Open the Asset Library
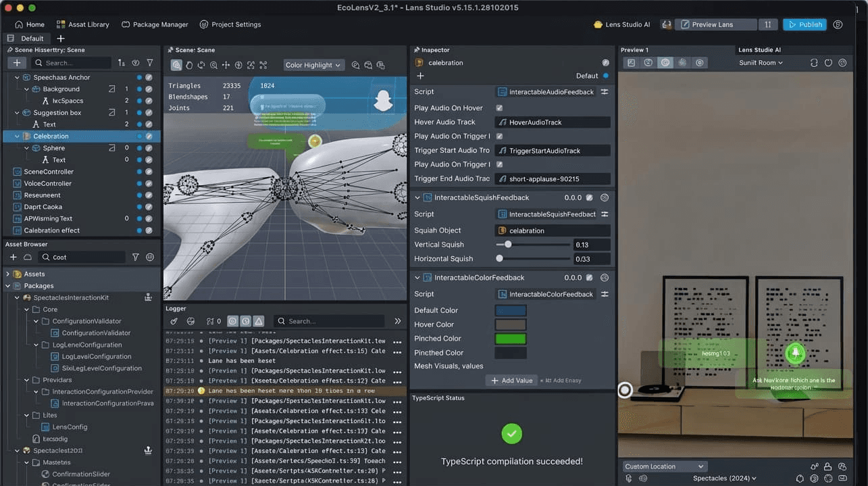This screenshot has width=868, height=486. point(83,24)
